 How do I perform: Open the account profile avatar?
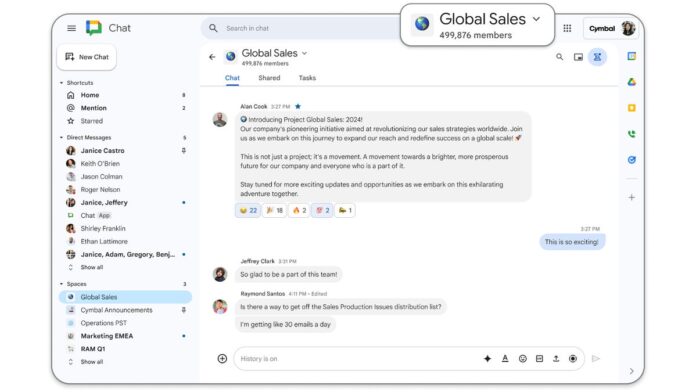[x=628, y=28]
